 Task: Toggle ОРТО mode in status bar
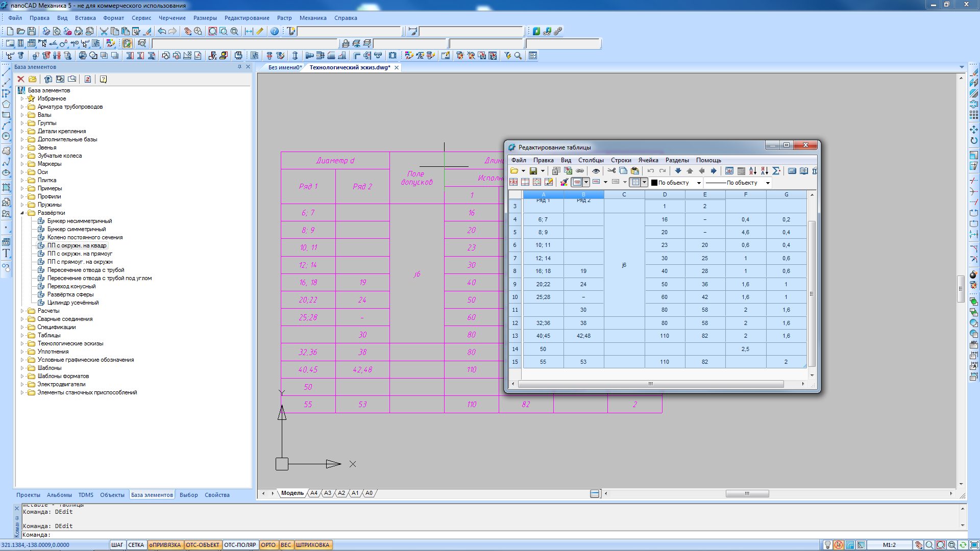tap(268, 545)
